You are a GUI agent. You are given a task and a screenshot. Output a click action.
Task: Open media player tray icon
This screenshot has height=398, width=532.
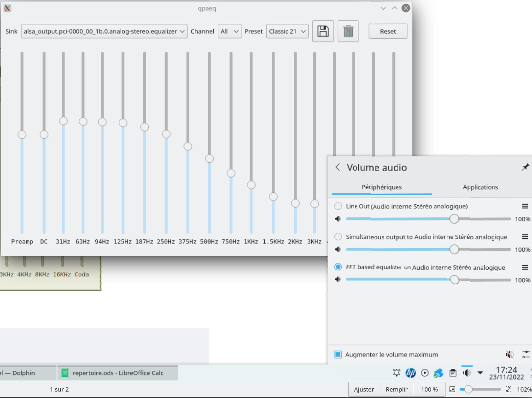(x=424, y=373)
